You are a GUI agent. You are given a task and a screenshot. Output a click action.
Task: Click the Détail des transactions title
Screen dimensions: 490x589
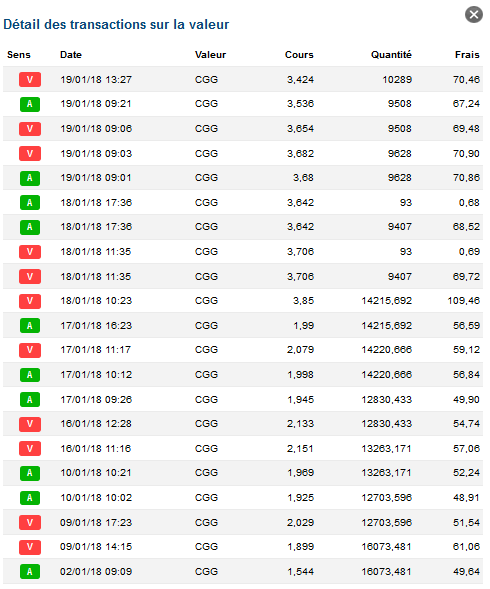coord(116,25)
